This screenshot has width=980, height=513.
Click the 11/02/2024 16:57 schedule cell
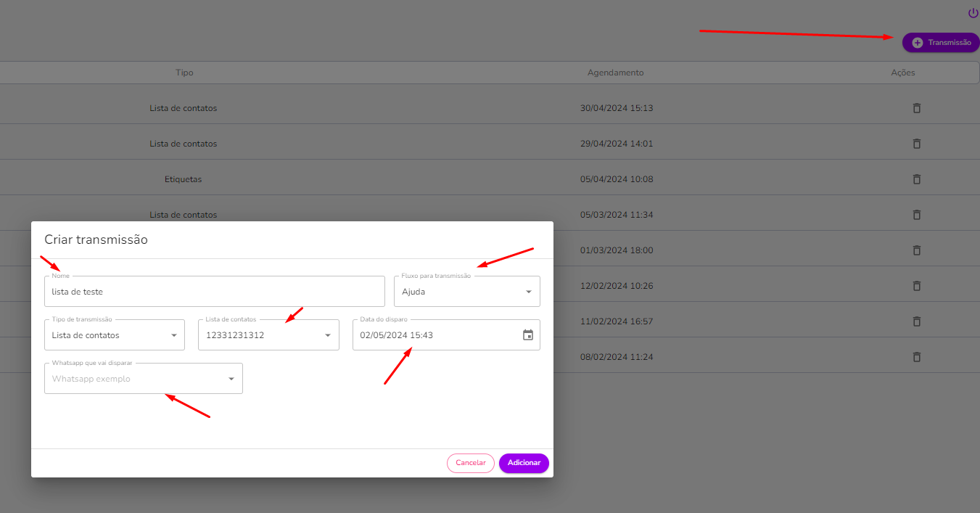coord(617,321)
